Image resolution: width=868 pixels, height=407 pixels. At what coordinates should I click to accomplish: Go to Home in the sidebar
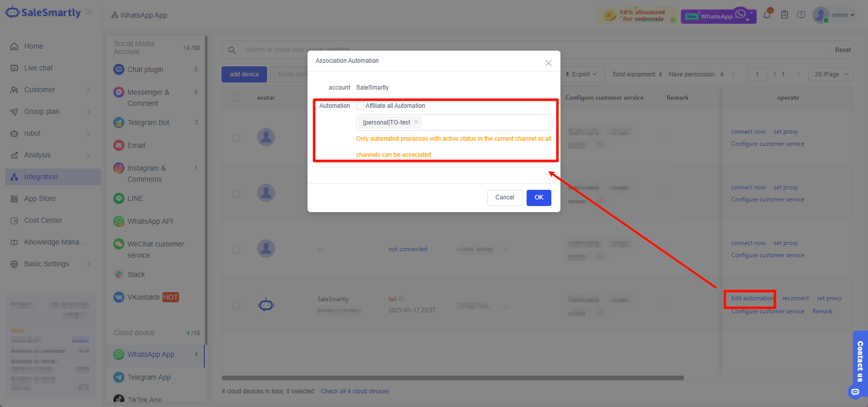(x=33, y=46)
